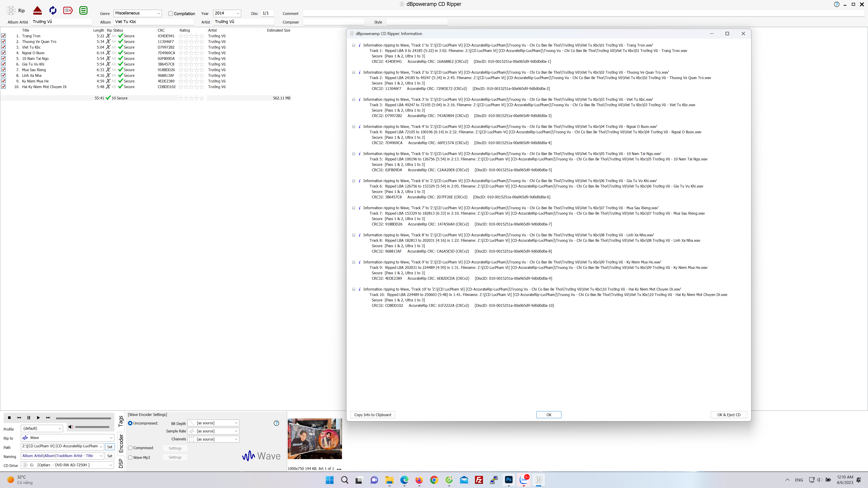868x488 pixels.
Task: Click Copy Info to Clipboard button
Action: click(x=373, y=415)
